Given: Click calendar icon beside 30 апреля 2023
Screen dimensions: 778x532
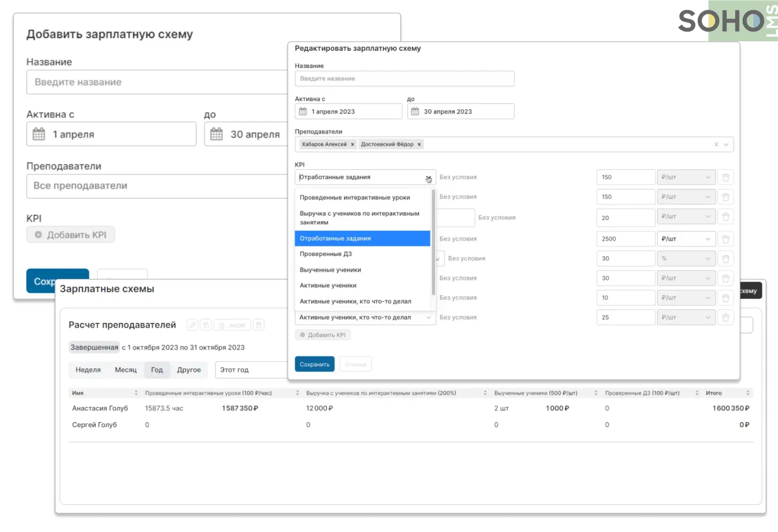Looking at the screenshot, I should point(415,111).
